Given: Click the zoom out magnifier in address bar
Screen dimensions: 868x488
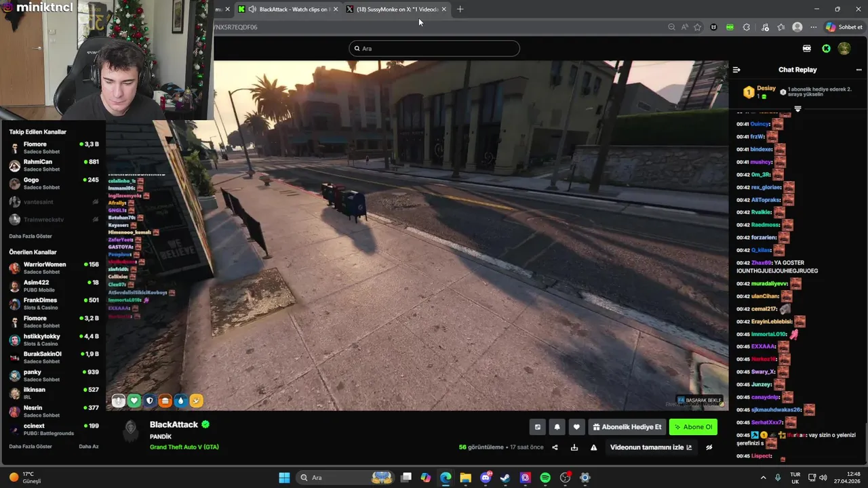Looking at the screenshot, I should tap(671, 27).
